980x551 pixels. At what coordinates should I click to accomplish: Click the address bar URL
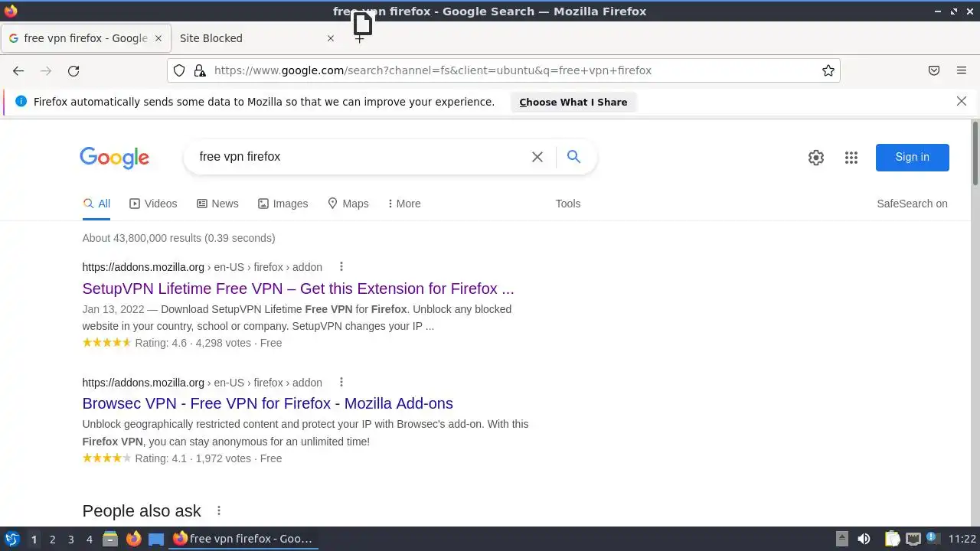click(433, 70)
